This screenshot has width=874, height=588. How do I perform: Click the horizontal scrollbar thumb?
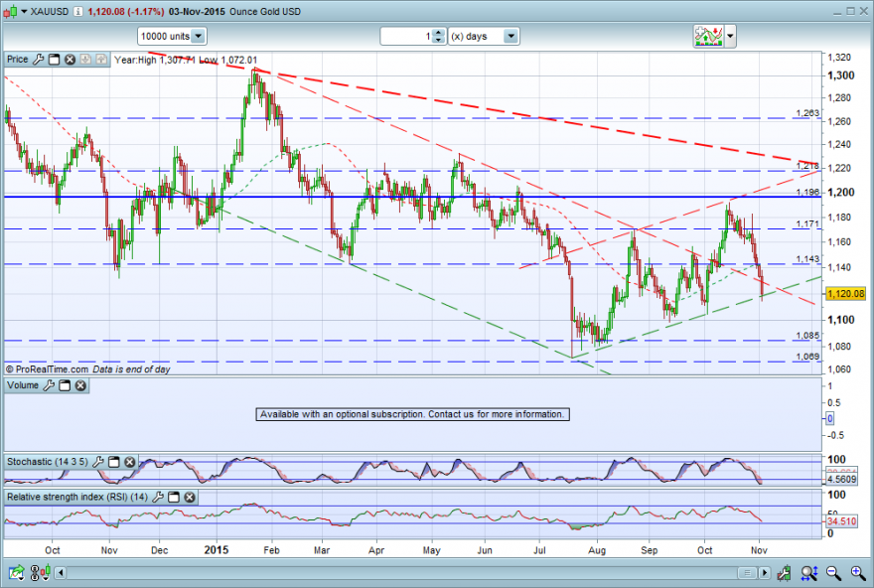pyautogui.click(x=747, y=572)
